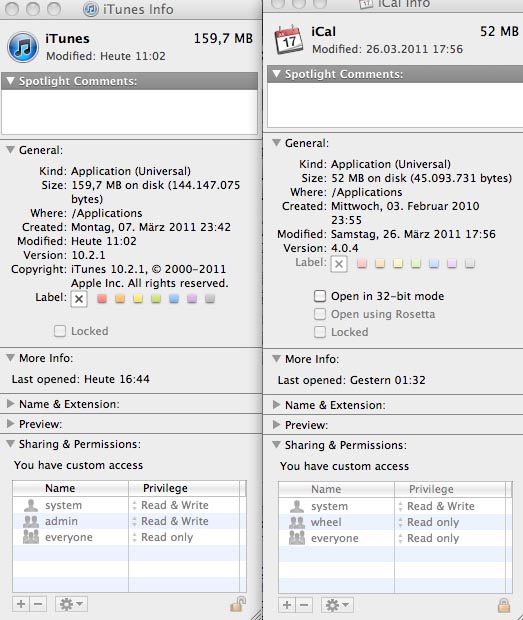Click the iTunes application icon in header

tap(23, 47)
